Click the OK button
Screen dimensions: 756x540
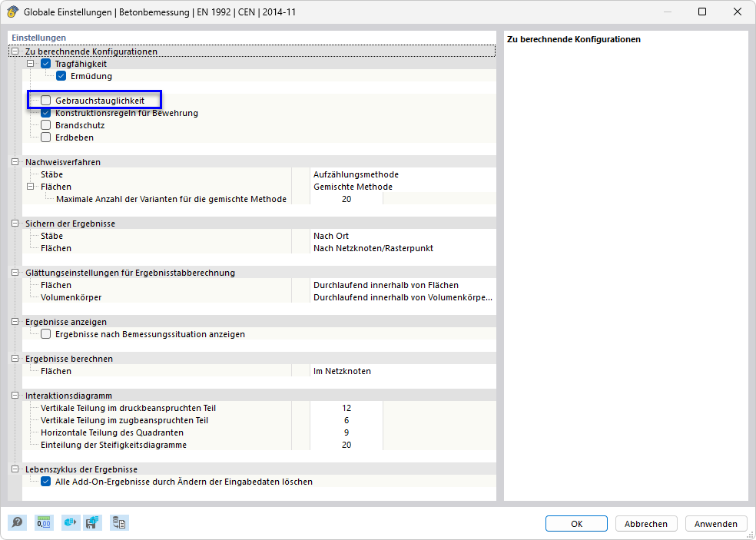(577, 524)
